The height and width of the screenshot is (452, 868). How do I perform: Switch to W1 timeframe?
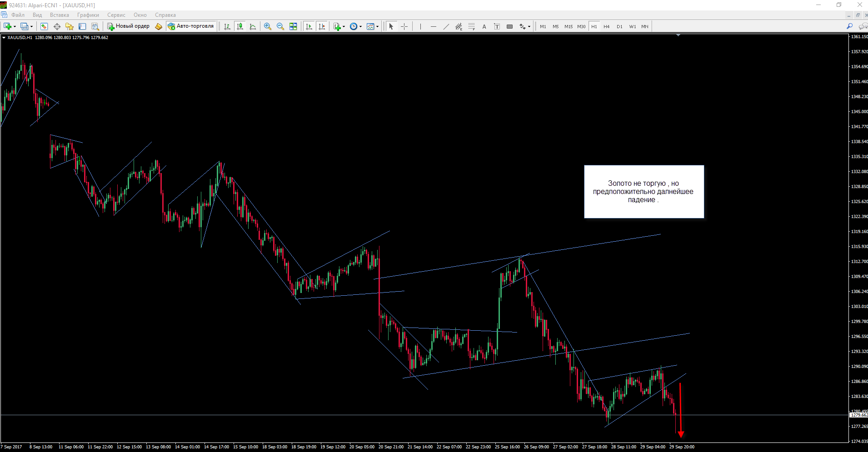pyautogui.click(x=633, y=26)
